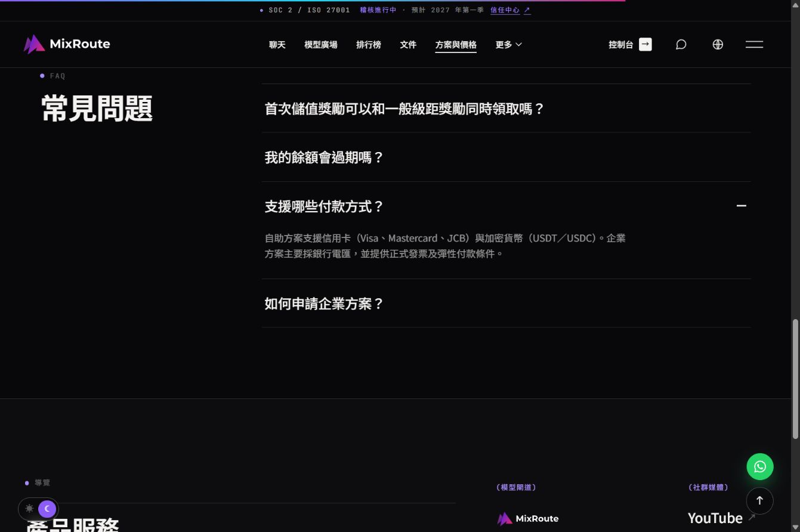Click the 控制台 button
Image resolution: width=800 pixels, height=532 pixels.
pyautogui.click(x=630, y=45)
